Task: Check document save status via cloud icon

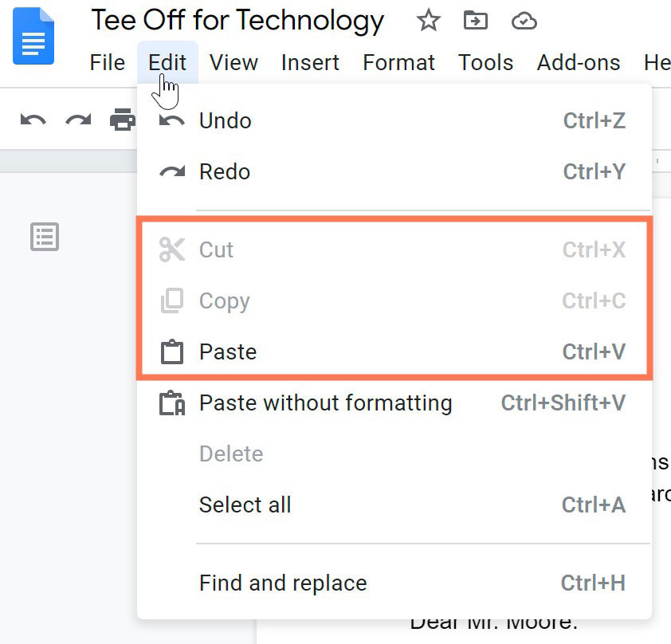Action: tap(524, 22)
